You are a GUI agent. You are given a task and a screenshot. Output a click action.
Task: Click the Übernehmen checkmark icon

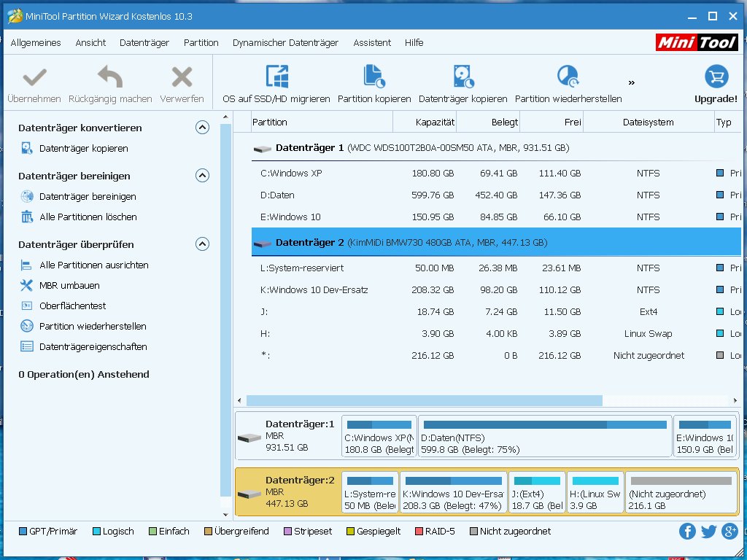click(34, 77)
